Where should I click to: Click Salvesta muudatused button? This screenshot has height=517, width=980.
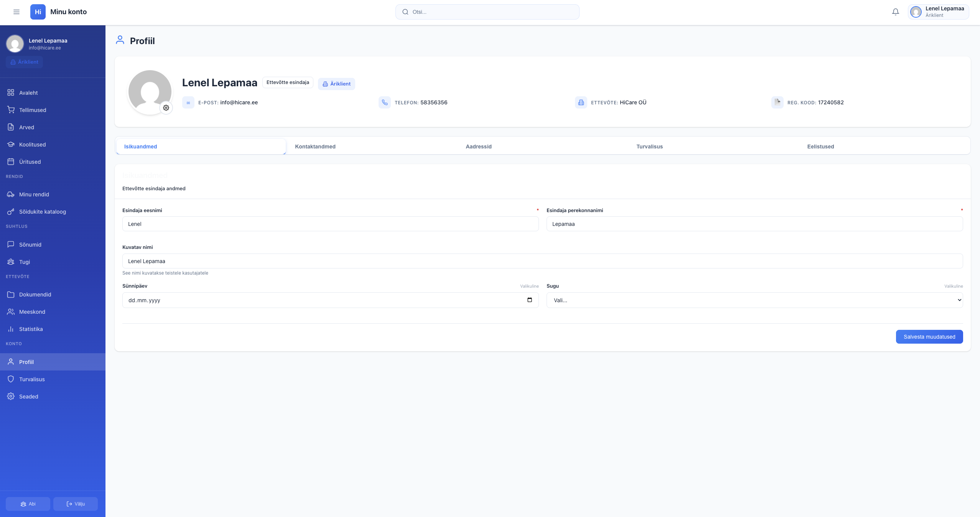coord(929,337)
